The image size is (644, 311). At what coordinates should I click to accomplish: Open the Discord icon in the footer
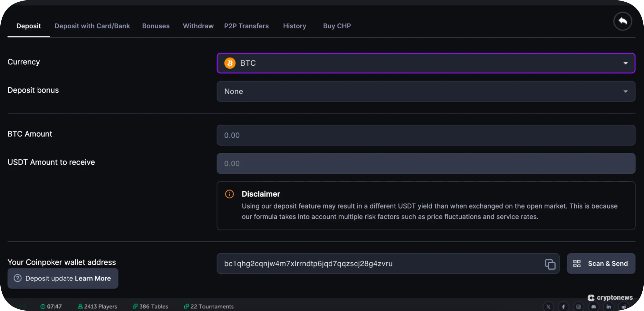click(594, 306)
